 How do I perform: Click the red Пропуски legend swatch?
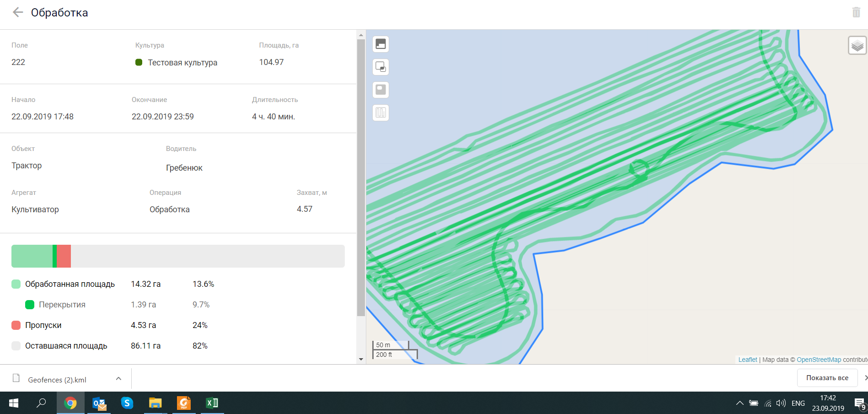16,325
